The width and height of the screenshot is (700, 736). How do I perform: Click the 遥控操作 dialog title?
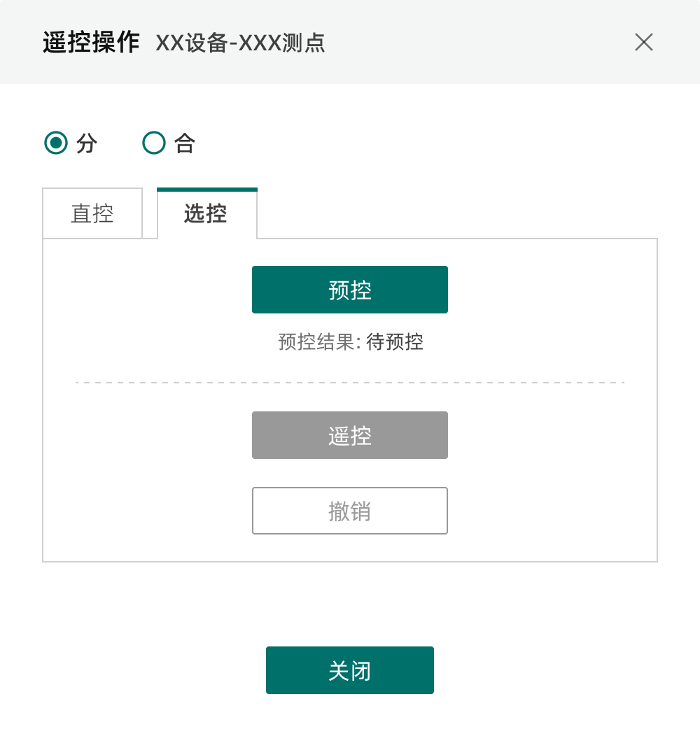(91, 43)
